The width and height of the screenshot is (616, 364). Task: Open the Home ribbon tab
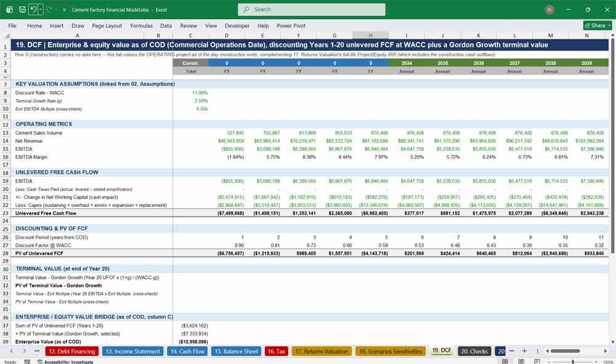tap(34, 25)
